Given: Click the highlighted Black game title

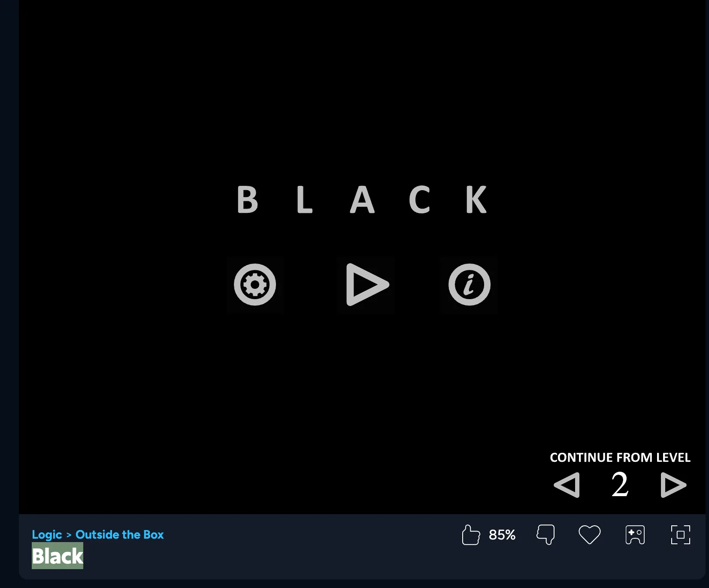Looking at the screenshot, I should point(58,556).
